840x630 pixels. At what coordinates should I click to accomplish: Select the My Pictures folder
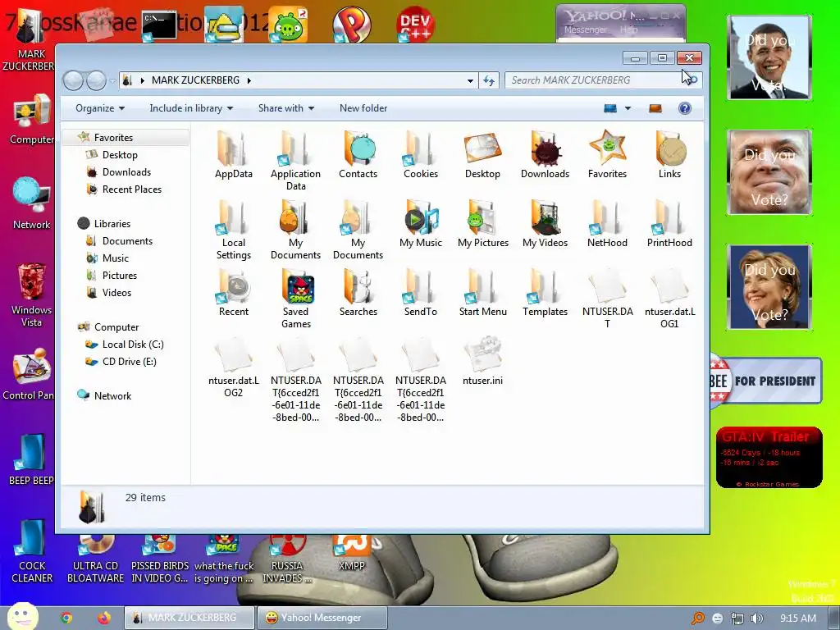point(482,224)
